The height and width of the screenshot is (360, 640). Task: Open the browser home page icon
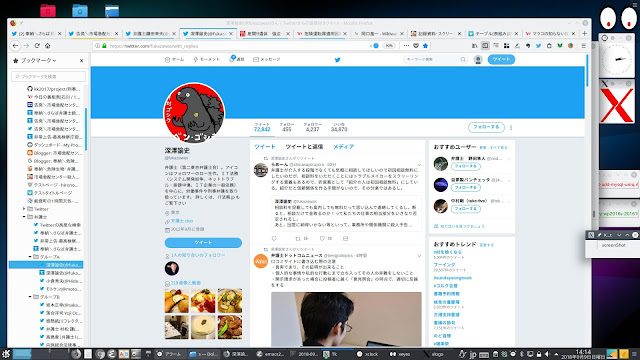point(48,46)
